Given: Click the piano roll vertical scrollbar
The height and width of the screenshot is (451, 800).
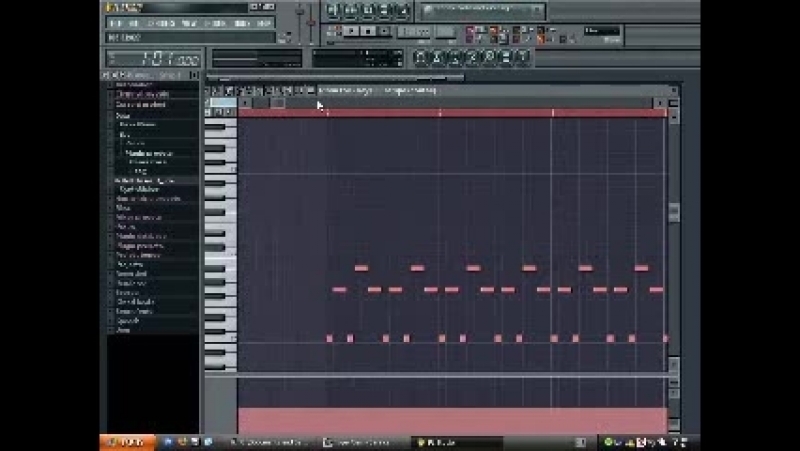Looking at the screenshot, I should (x=673, y=212).
